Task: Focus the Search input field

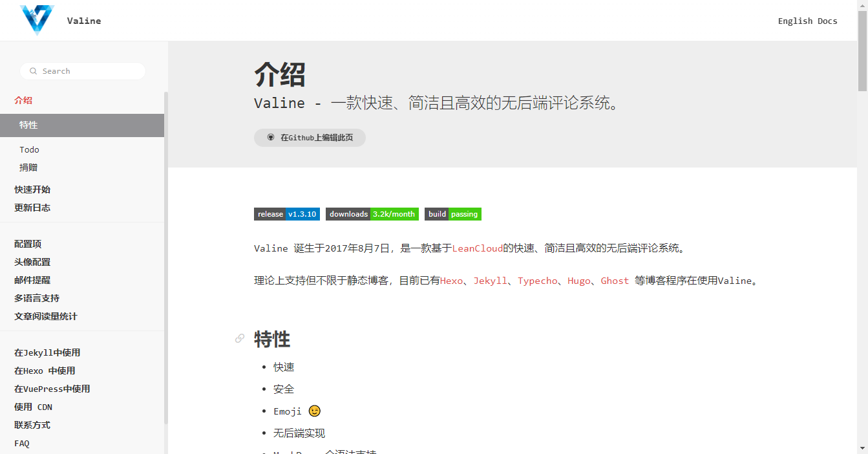Action: pos(83,71)
